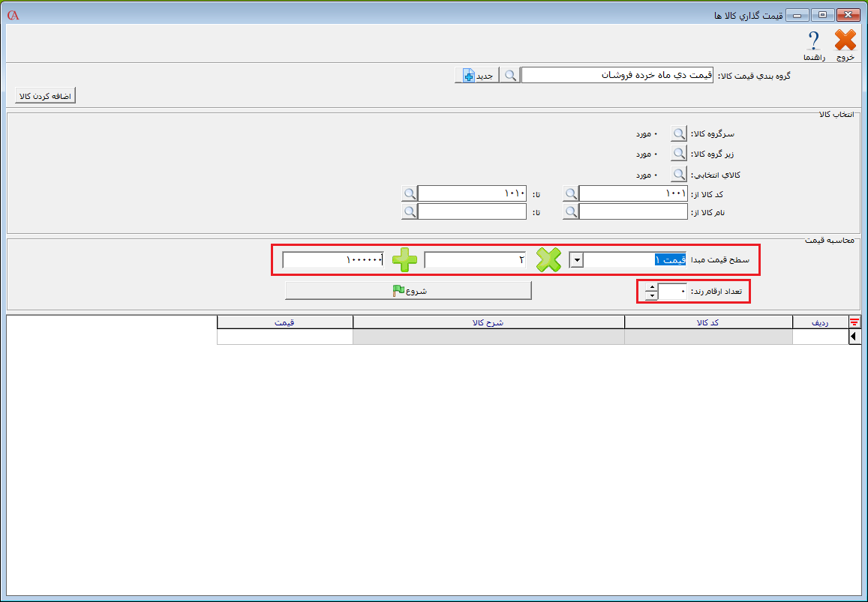
Task: Expand the base price level dropdown
Action: (577, 260)
